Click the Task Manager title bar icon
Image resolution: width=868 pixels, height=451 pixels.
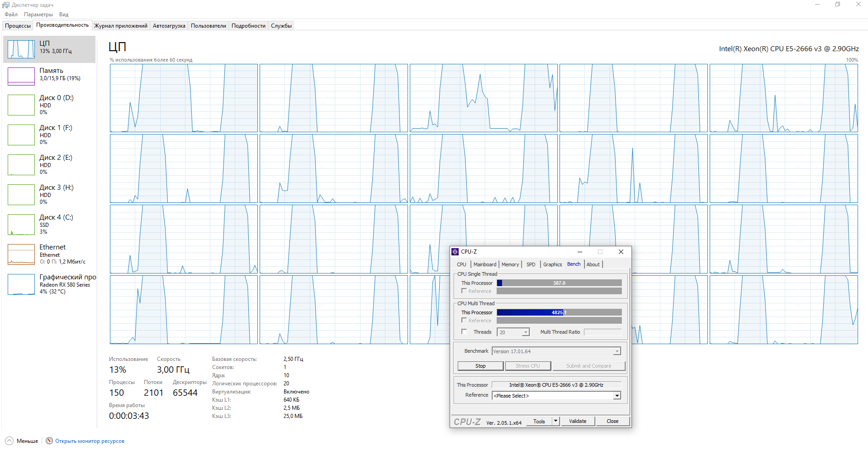click(6, 5)
